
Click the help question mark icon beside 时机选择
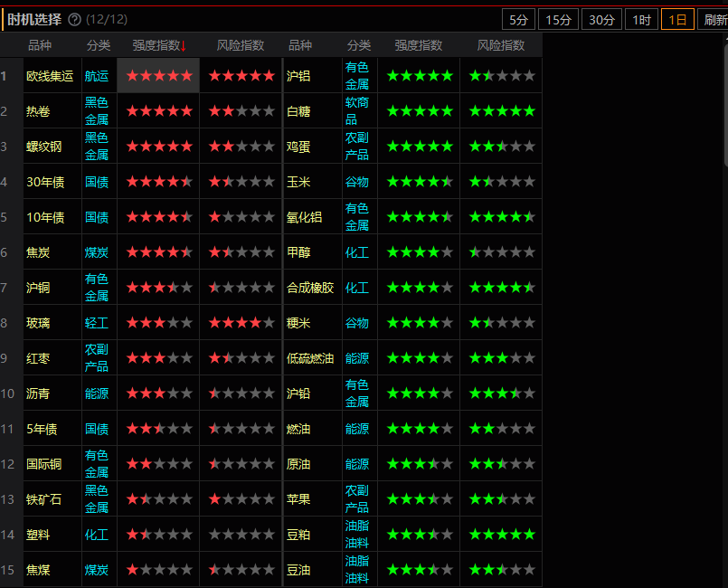point(75,20)
